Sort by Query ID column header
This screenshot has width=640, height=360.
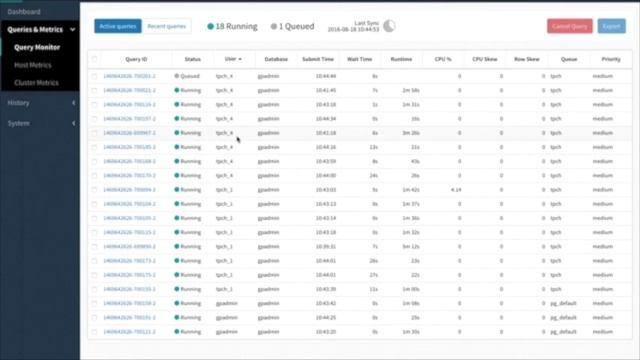coord(136,59)
